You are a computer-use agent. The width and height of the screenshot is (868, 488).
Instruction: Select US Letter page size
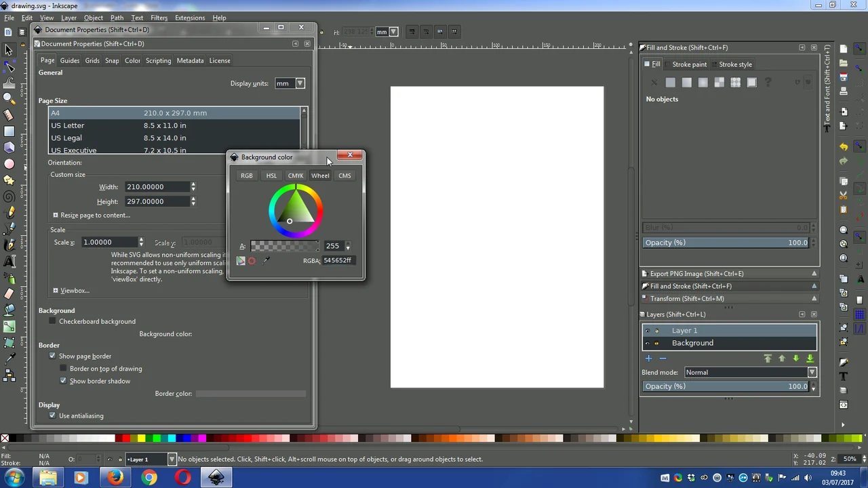pos(174,125)
